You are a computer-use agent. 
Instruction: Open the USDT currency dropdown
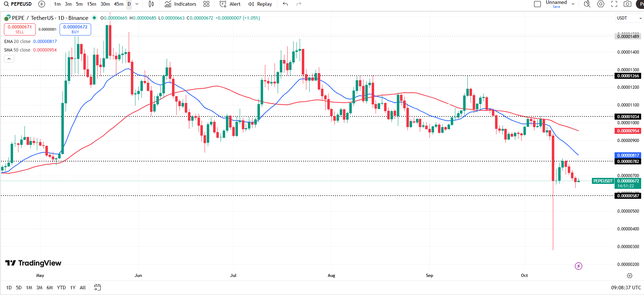pos(629,18)
